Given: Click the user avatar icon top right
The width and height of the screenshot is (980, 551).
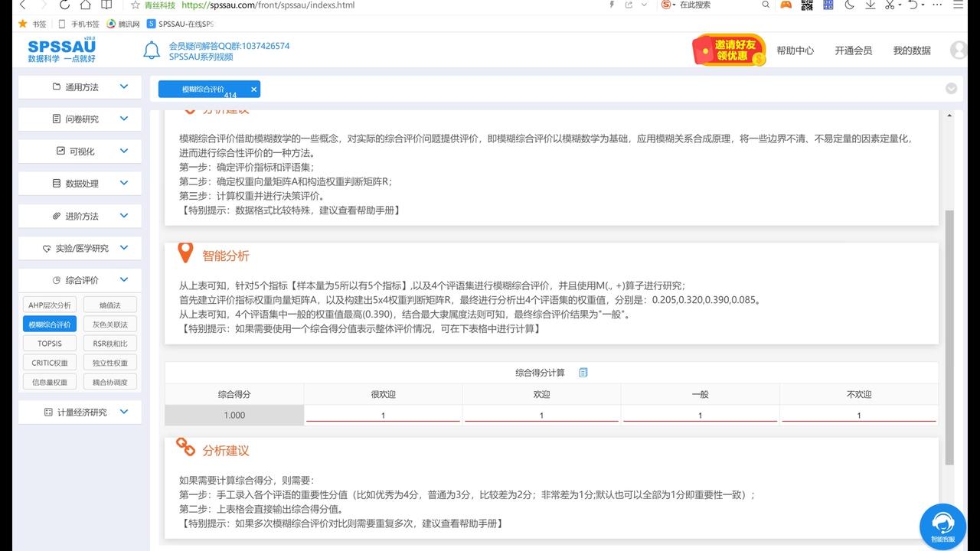Looking at the screenshot, I should tap(959, 50).
